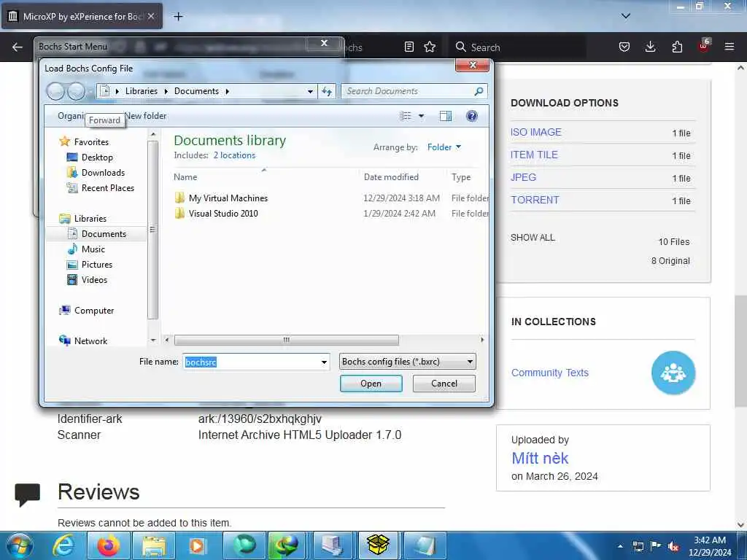Click the browser Back arrow

(x=18, y=47)
